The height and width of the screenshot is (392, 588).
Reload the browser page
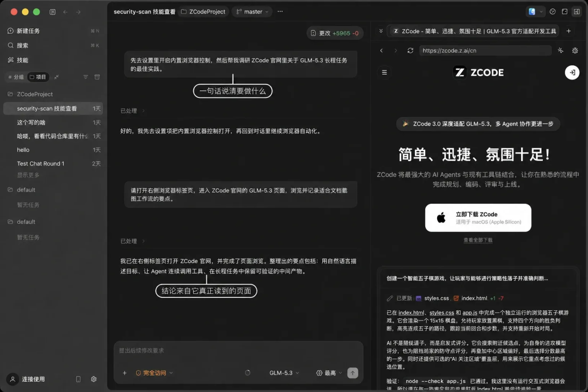pos(411,51)
